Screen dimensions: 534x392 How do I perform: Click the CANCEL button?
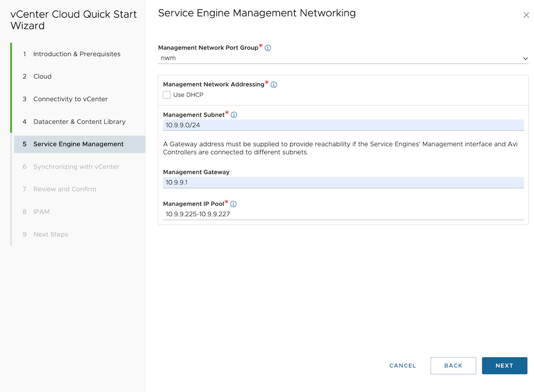[403, 366]
